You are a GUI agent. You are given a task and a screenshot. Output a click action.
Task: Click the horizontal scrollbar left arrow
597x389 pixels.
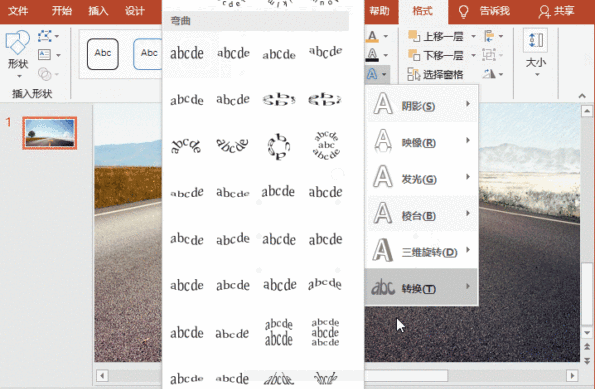click(102, 376)
